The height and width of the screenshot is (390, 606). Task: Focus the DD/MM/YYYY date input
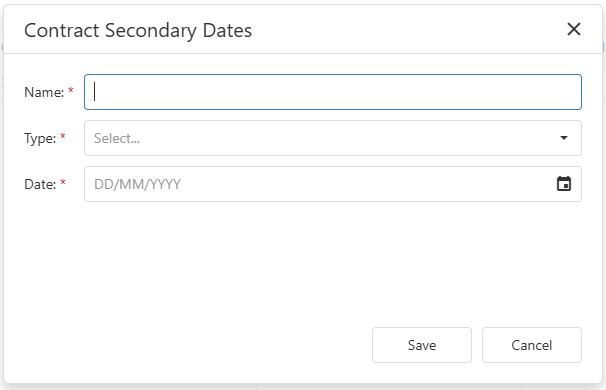tap(333, 184)
